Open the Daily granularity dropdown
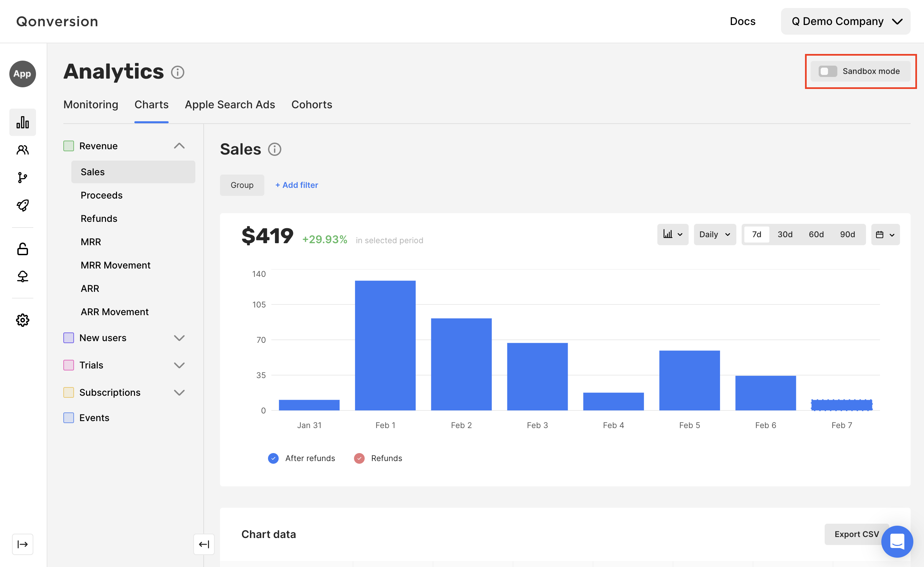This screenshot has width=924, height=567. point(714,235)
